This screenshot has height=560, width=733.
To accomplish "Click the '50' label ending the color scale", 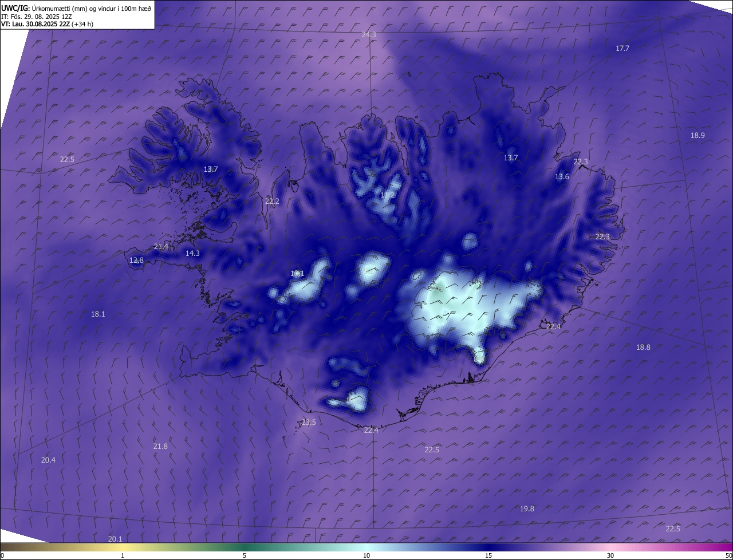I will pyautogui.click(x=728, y=555).
